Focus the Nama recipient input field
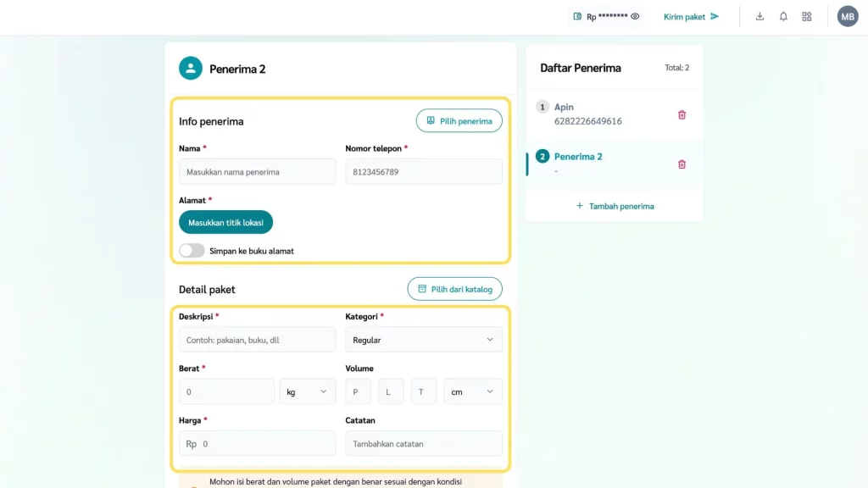Screen dimensions: 868x488 pos(257,172)
